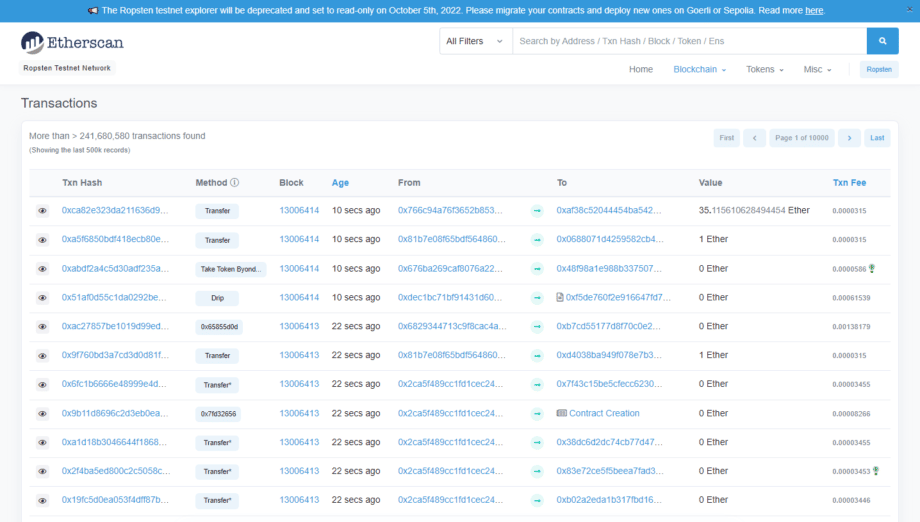Close the Ropsten deprecation banner
The width and height of the screenshot is (920, 522).
(x=909, y=9)
